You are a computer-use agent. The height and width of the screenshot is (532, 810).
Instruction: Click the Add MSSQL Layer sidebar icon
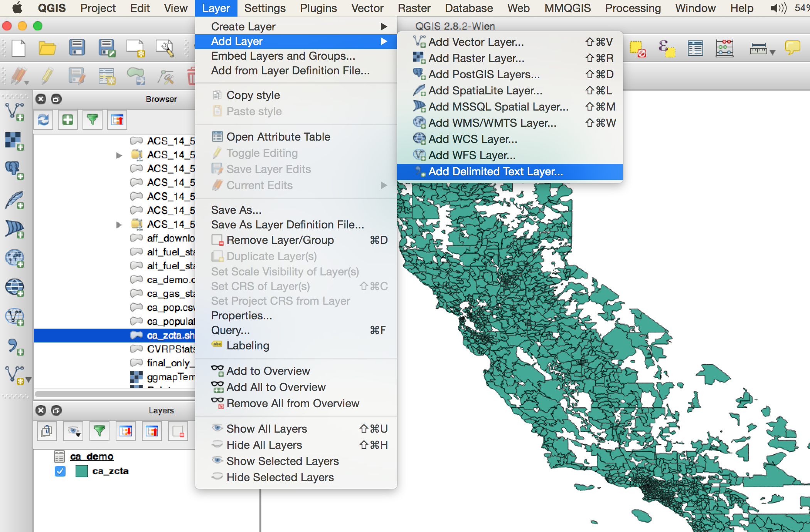15,229
